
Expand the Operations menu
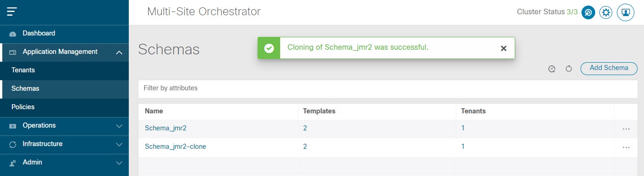64,126
